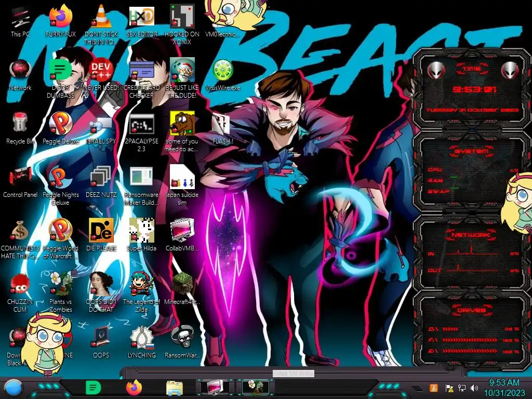Open the HxD hex editor shortcut
The width and height of the screenshot is (532, 399).
(141, 21)
